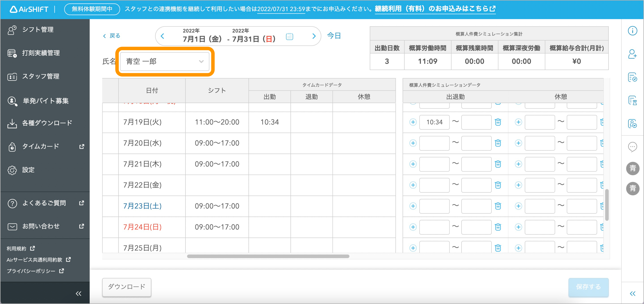Delete attendance entry for 7月22日(金)
The width and height of the screenshot is (644, 304).
(498, 185)
